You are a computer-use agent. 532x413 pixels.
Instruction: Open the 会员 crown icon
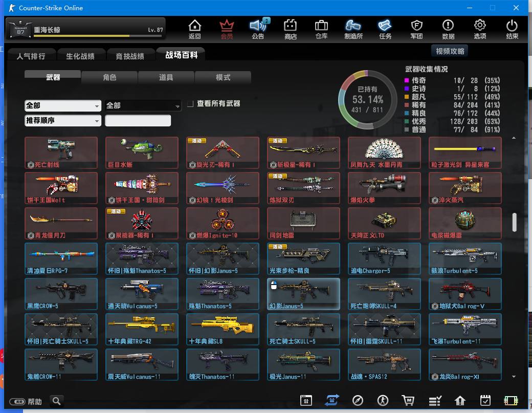(227, 29)
